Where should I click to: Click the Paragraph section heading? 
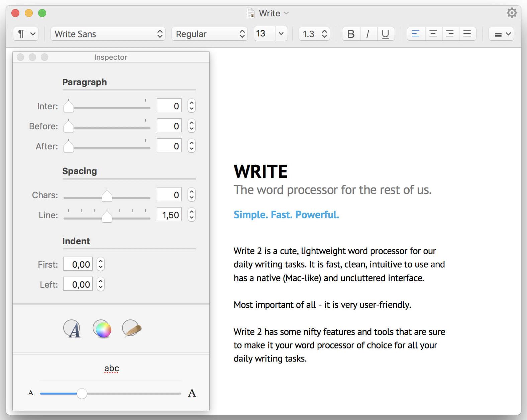pyautogui.click(x=85, y=82)
